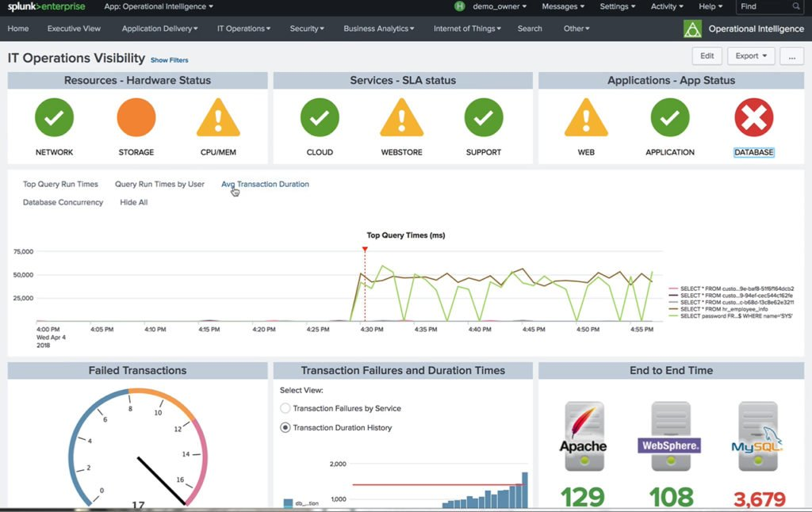Show Query Run Times by User chart
The height and width of the screenshot is (512, 812).
pos(159,184)
